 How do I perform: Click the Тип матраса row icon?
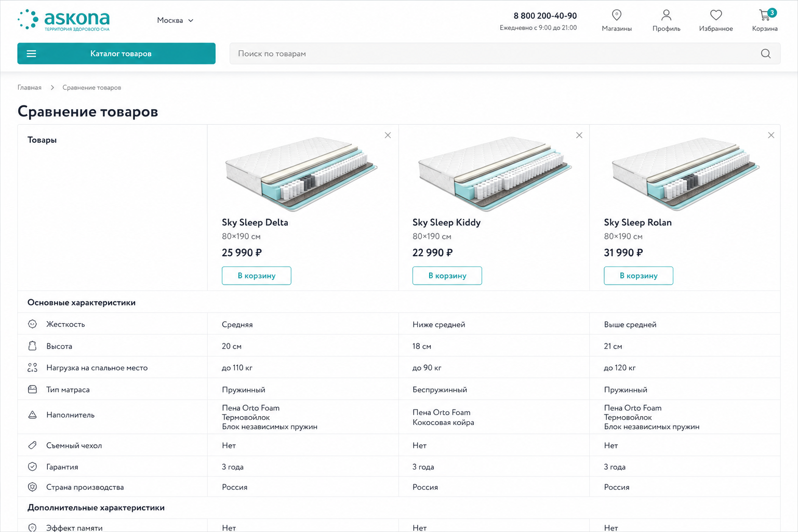(32, 390)
